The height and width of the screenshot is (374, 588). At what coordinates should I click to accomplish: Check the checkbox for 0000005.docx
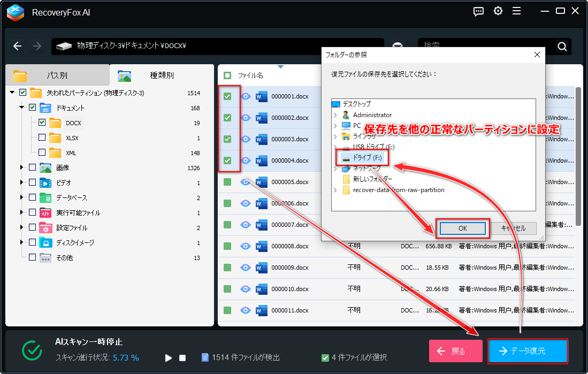tap(227, 182)
